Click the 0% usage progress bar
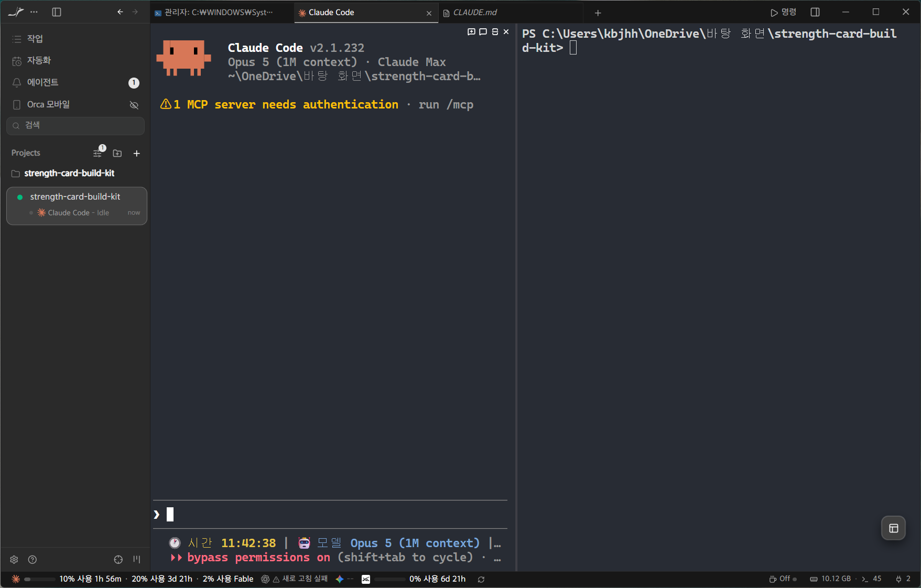Viewport: 921px width, 588px height. (390, 579)
